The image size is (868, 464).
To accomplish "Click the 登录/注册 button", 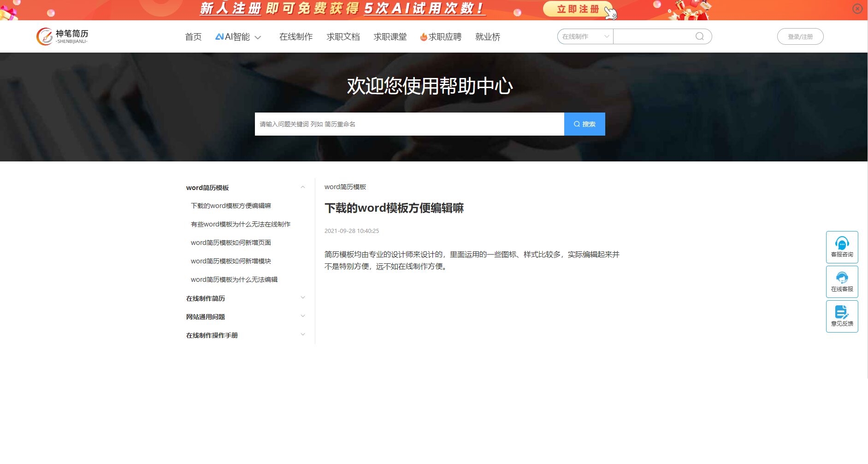I will [x=800, y=36].
